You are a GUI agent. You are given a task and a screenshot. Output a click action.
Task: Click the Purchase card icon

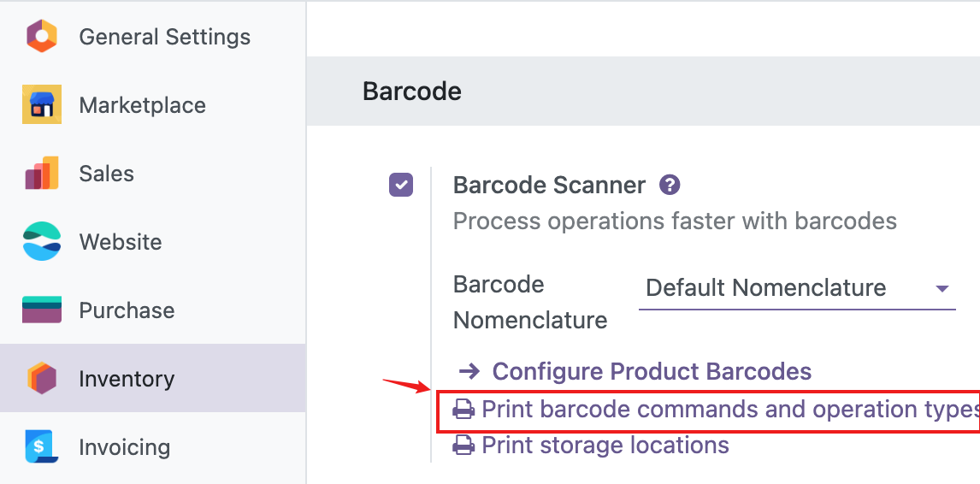point(41,310)
